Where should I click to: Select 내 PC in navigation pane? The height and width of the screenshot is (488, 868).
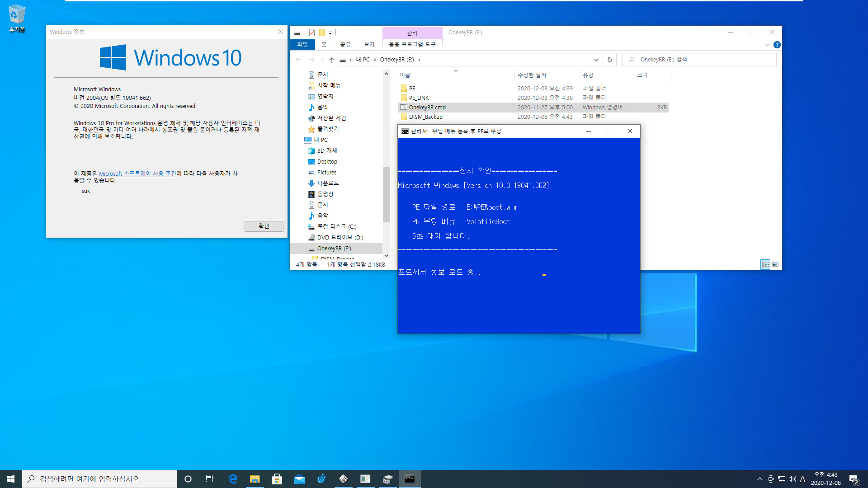pyautogui.click(x=321, y=140)
